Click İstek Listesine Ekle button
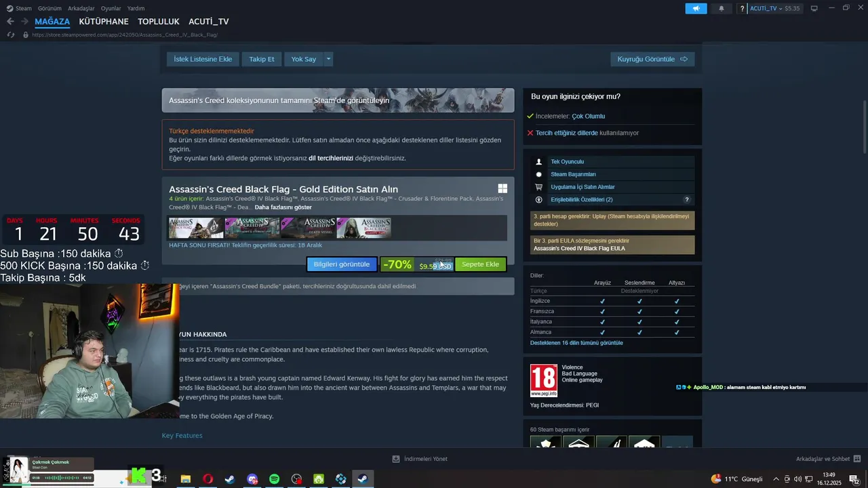Viewport: 868px width, 488px height. pos(203,59)
